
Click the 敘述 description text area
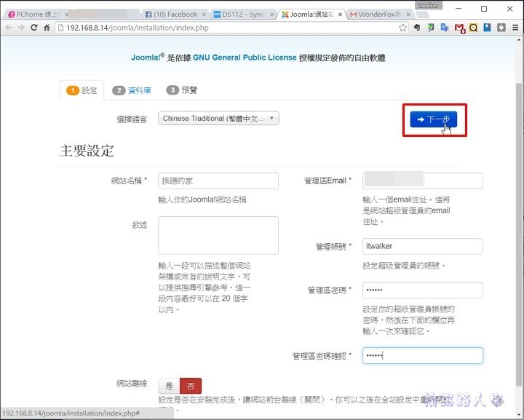point(218,235)
